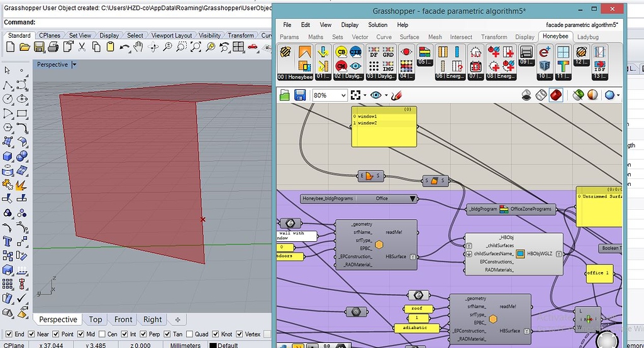Enable the Cen osnap checkbox
This screenshot has width=644, height=348.
103,334
